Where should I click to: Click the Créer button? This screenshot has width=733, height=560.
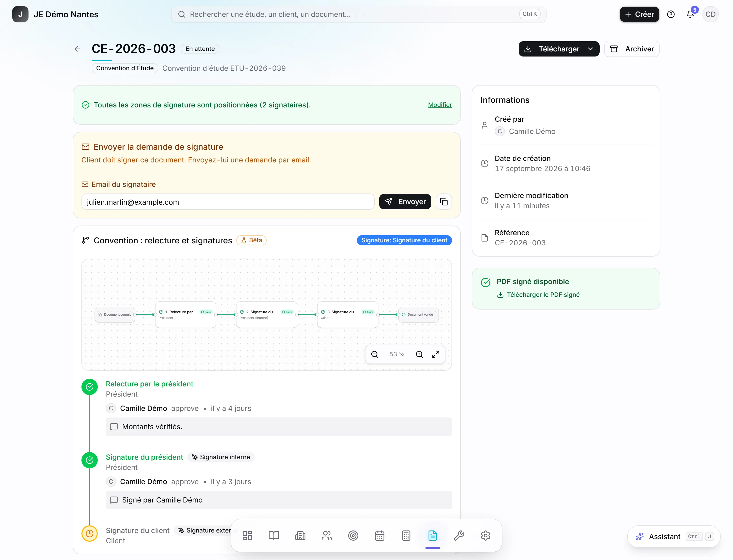(639, 14)
